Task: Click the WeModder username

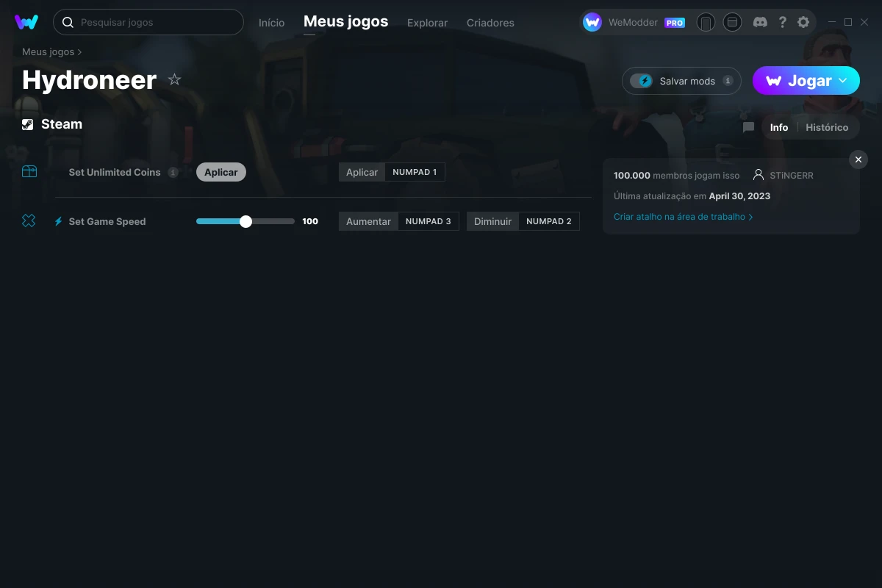Action: (633, 23)
